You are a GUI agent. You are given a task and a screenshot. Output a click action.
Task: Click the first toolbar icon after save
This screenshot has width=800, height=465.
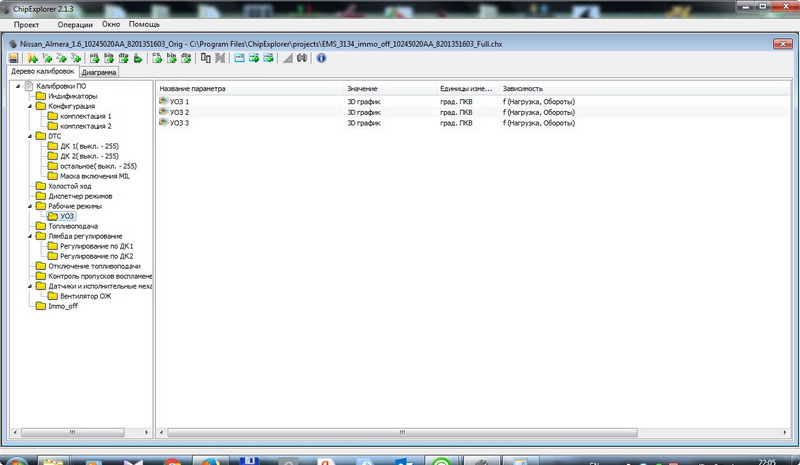(x=33, y=59)
